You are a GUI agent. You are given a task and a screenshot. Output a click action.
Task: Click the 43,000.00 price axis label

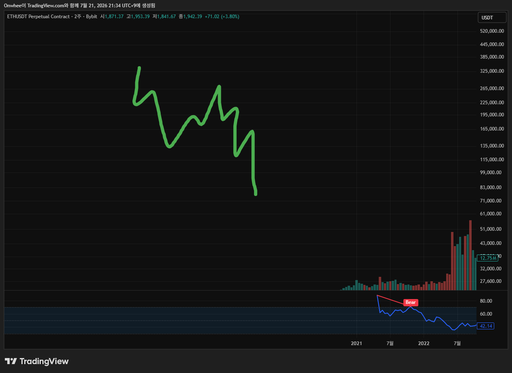click(491, 243)
